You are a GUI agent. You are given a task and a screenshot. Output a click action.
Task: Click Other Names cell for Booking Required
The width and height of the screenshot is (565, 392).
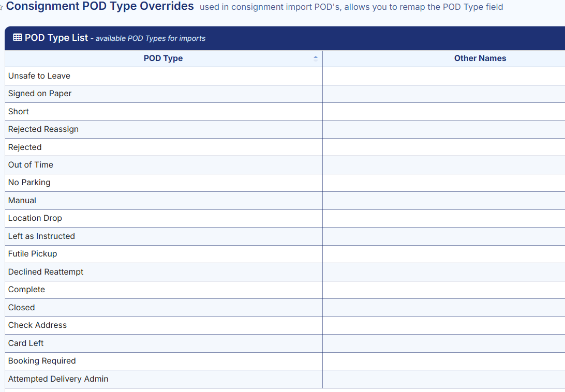(443, 361)
